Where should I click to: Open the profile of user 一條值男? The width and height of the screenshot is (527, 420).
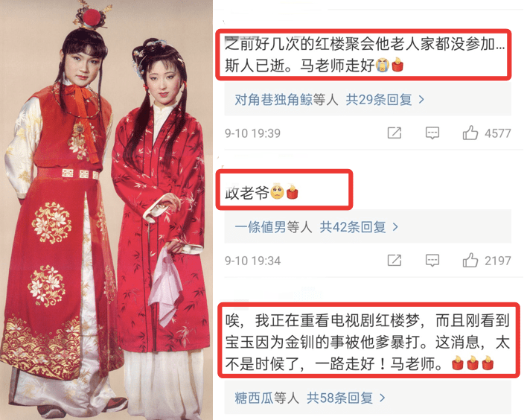[261, 227]
